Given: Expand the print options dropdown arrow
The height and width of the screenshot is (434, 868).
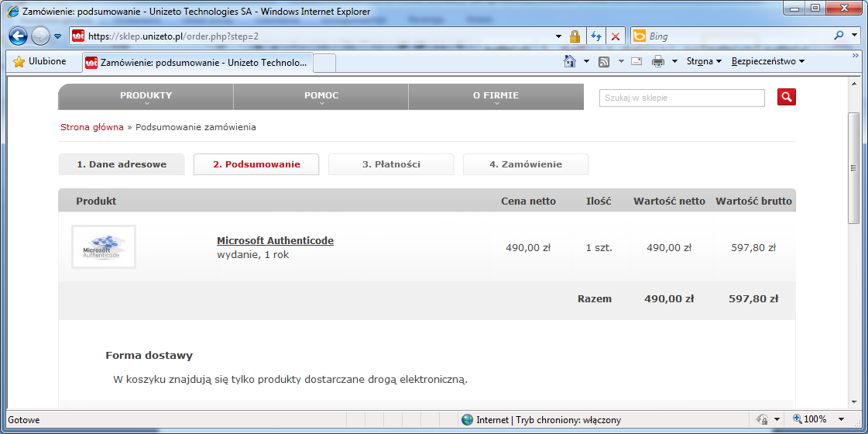Looking at the screenshot, I should pyautogui.click(x=674, y=61).
